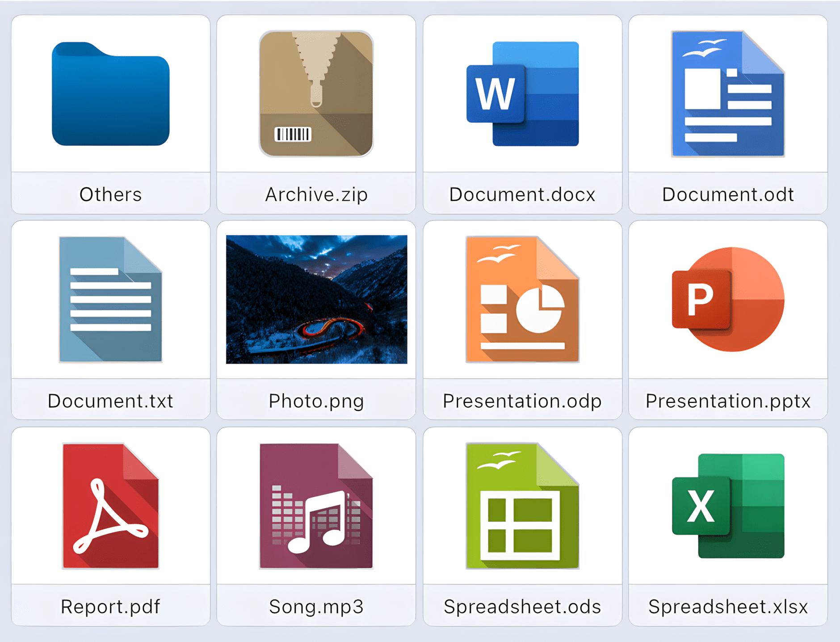Select the blue OpenDocument text file icon
840x642 pixels.
[x=728, y=94]
